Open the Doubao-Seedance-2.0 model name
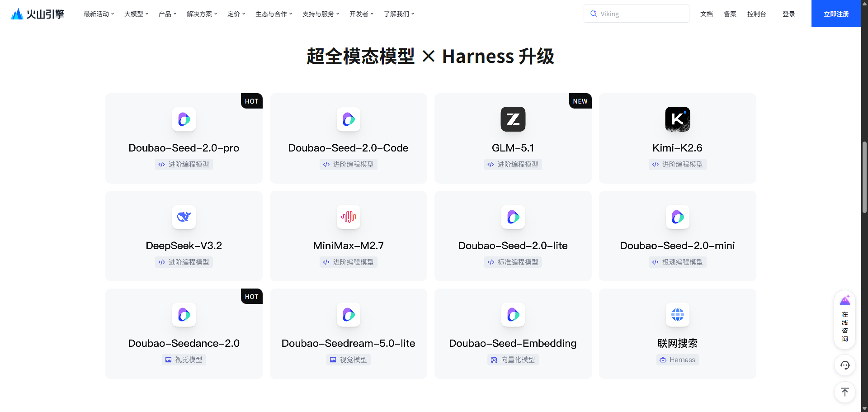This screenshot has height=412, width=868. [x=184, y=343]
